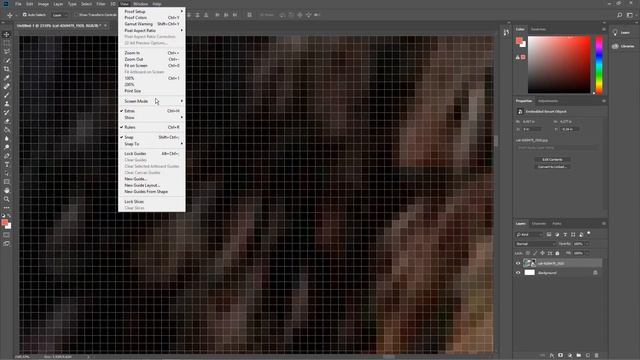Pick a color in the Color panel field
This screenshot has height=360, width=640.
(x=559, y=64)
